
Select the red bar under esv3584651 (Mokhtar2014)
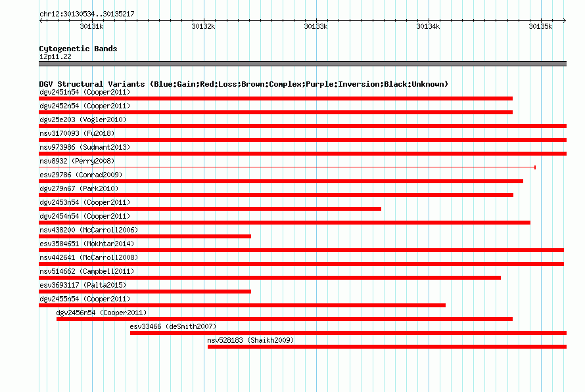pos(302,250)
